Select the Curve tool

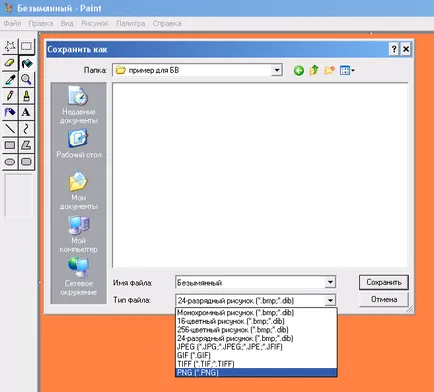pyautogui.click(x=26, y=128)
